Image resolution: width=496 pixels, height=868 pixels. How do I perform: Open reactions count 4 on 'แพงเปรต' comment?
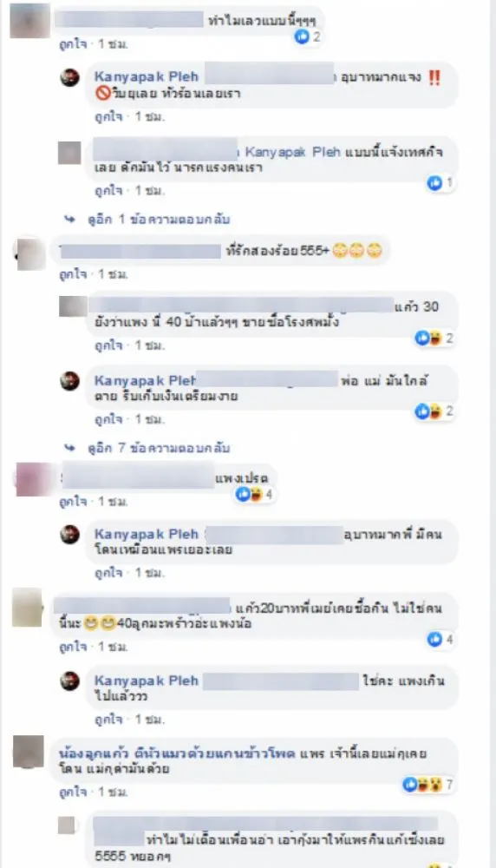pos(254,494)
